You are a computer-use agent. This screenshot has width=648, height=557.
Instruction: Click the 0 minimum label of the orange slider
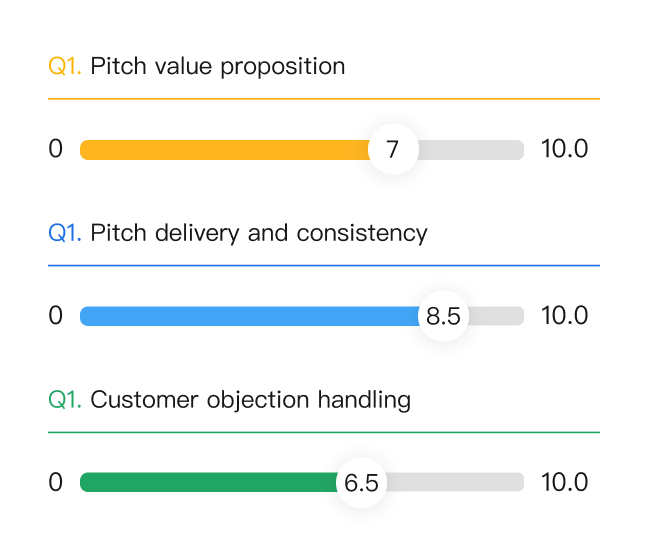55,150
